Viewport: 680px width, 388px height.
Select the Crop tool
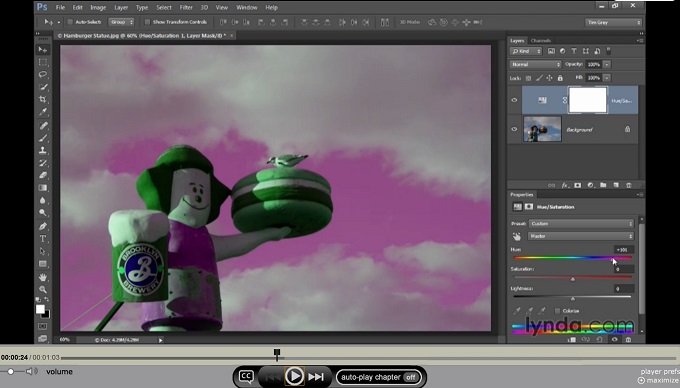coord(42,100)
